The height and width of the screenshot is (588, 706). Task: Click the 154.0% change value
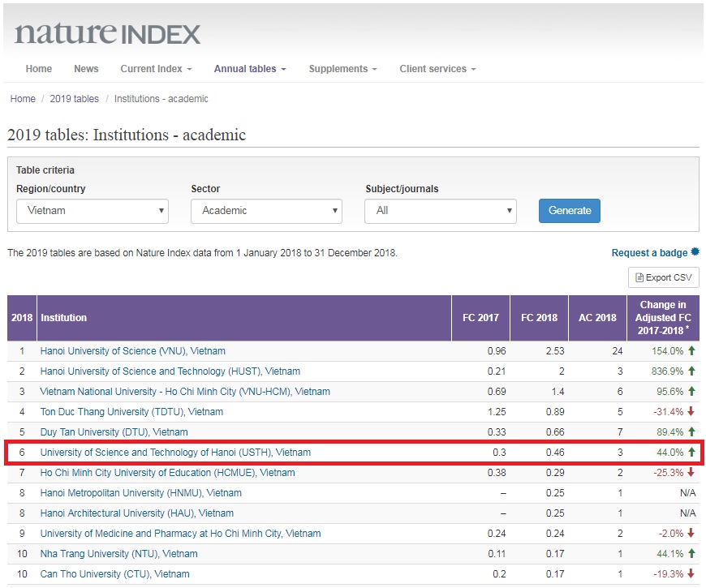tap(667, 351)
